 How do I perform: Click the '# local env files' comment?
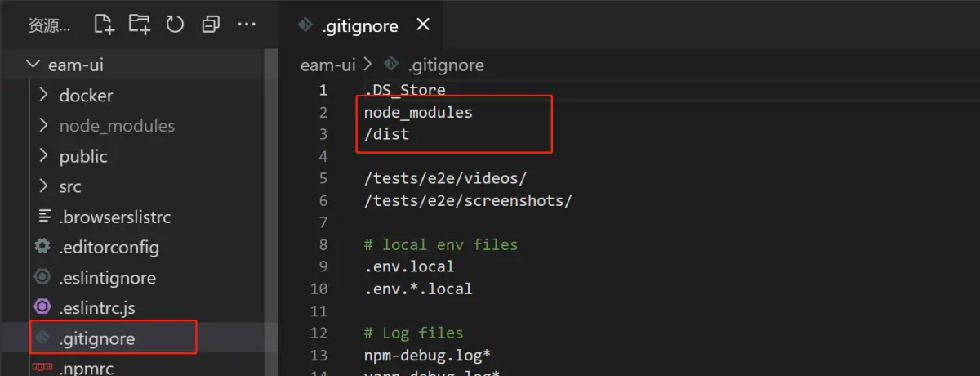click(x=441, y=244)
